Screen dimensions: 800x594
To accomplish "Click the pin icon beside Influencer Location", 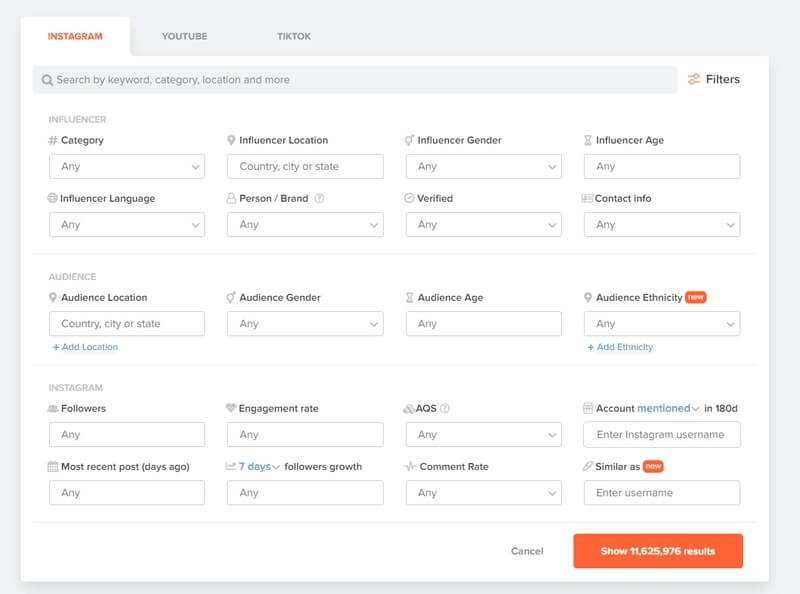I will 231,140.
